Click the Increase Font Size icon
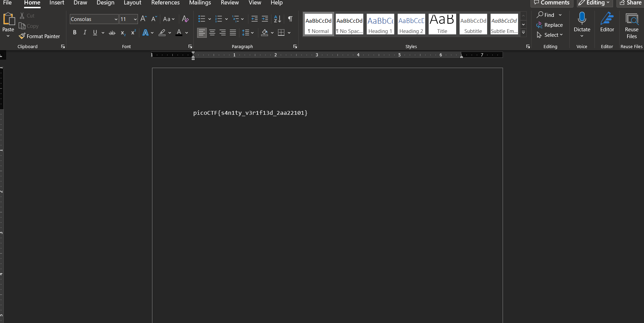Screen dimensions: 644x323 [x=143, y=19]
